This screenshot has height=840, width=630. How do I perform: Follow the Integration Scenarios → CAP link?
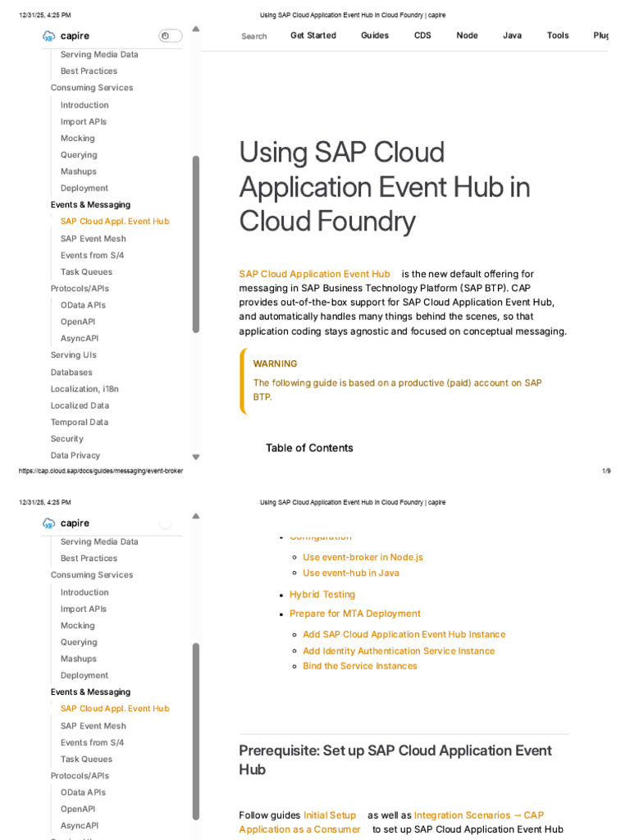coord(479,815)
